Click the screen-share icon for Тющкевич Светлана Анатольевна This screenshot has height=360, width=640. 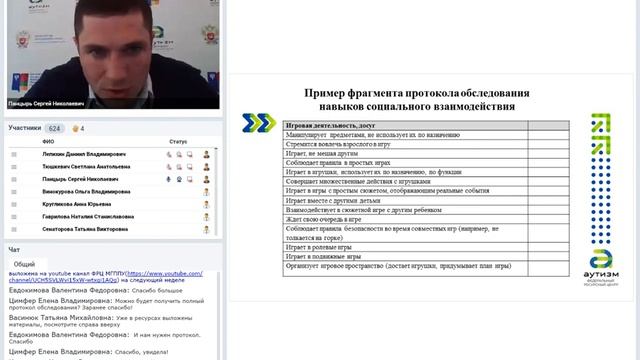(x=190, y=167)
